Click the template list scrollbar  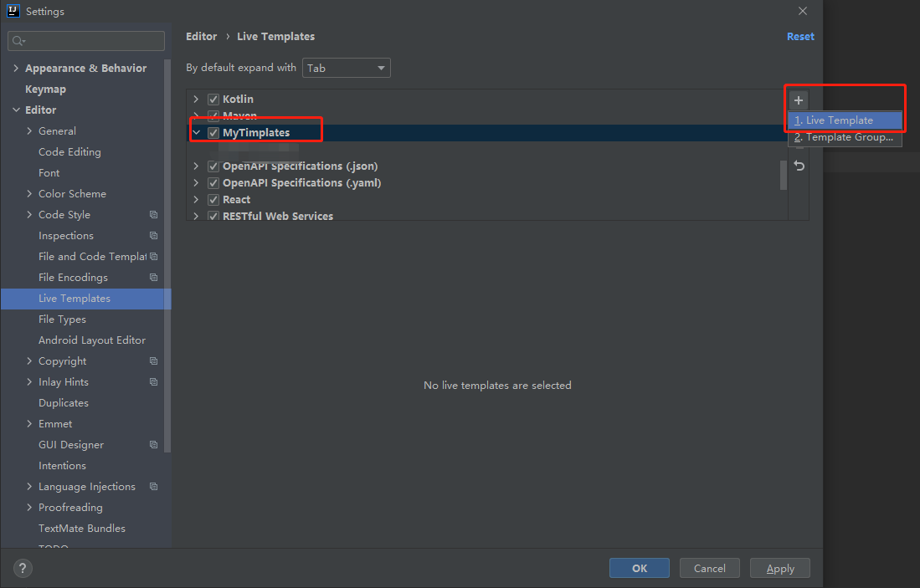784,176
